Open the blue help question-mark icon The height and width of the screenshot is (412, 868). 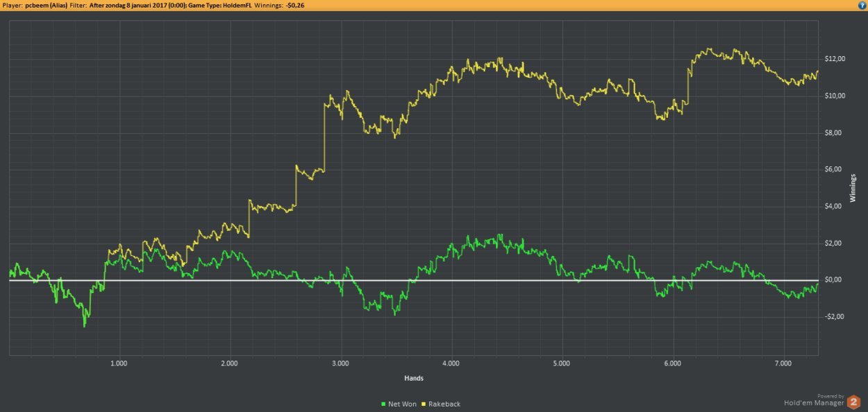(862, 4)
